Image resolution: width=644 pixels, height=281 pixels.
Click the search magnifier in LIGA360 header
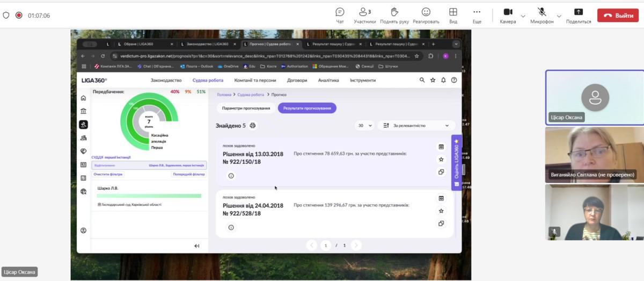(422, 80)
